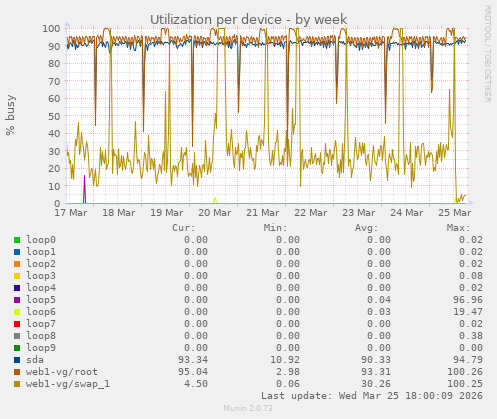Click the loop3 yellow legend swatch

pos(17,276)
